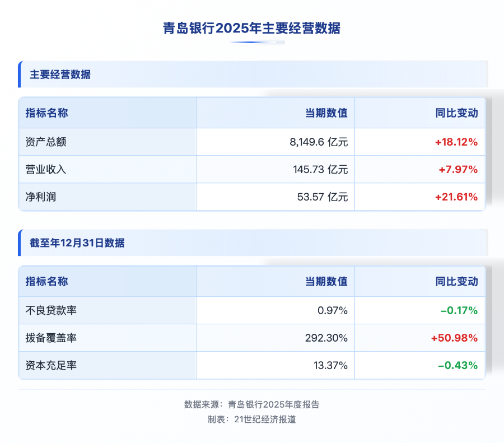Click the 资本充足率 row label
Image resolution: width=504 pixels, height=443 pixels.
51,366
